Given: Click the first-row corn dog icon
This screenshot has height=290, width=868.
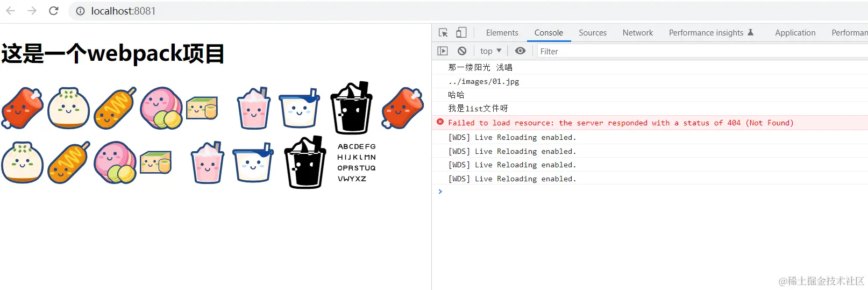Looking at the screenshot, I should pyautogui.click(x=115, y=108).
